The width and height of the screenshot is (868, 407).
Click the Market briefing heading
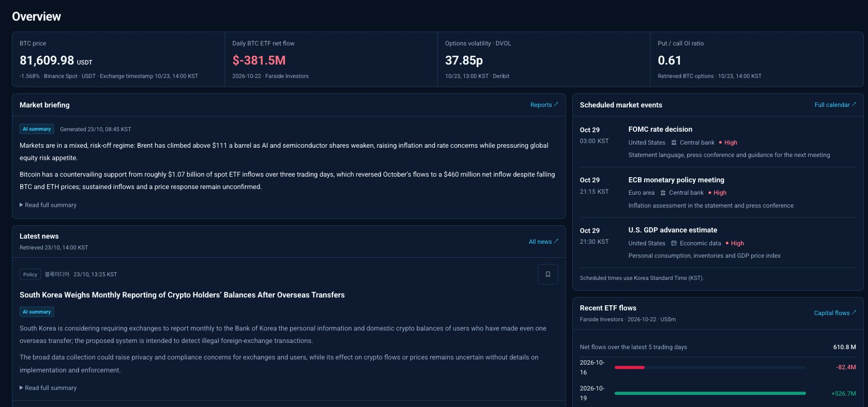tap(44, 105)
